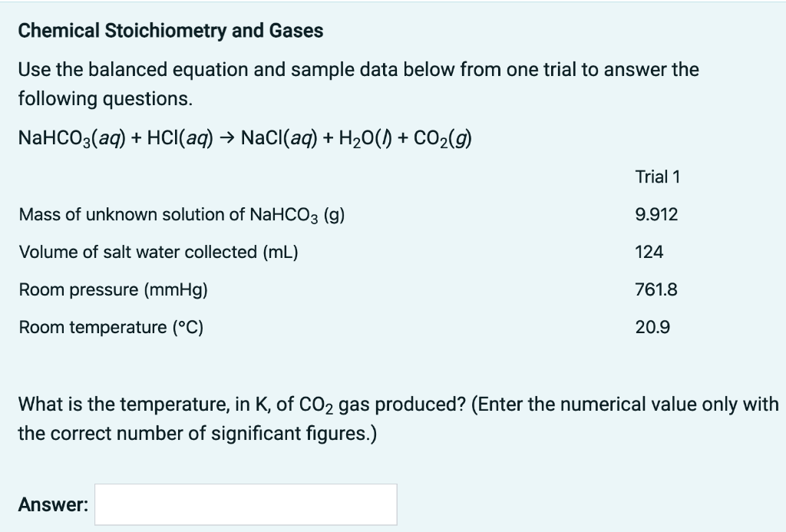Screen dimensions: 786x532
Task: Select the Mass of unknown solution row label
Action: [182, 215]
